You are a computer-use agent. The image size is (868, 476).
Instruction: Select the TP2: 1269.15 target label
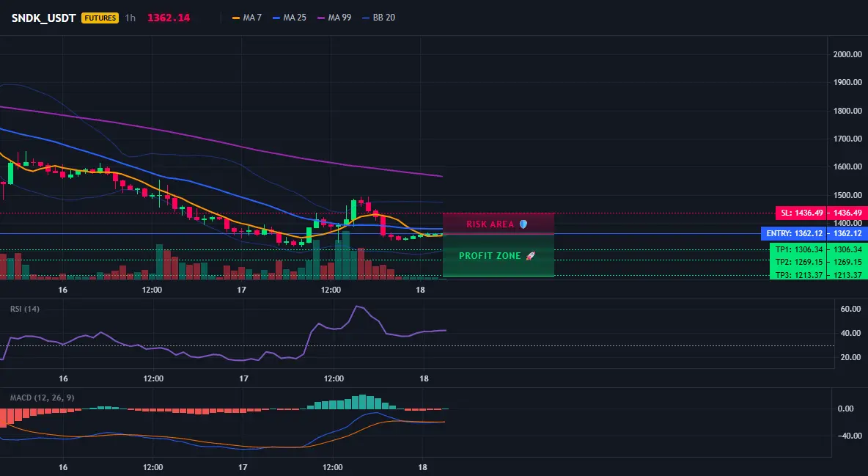point(798,262)
